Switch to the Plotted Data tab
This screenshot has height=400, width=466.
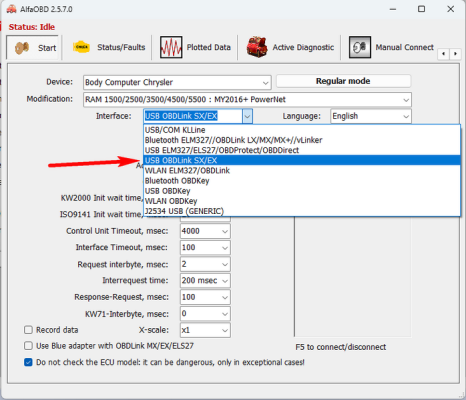point(195,47)
